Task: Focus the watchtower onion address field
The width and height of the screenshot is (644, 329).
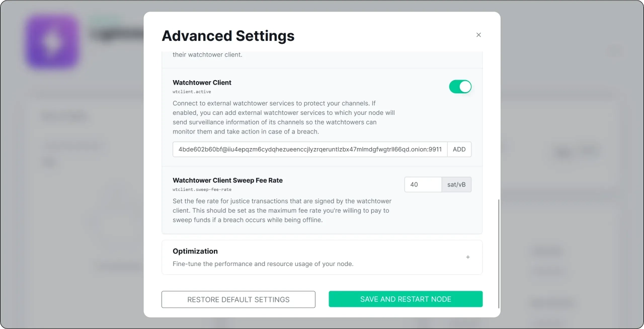Action: [x=310, y=149]
